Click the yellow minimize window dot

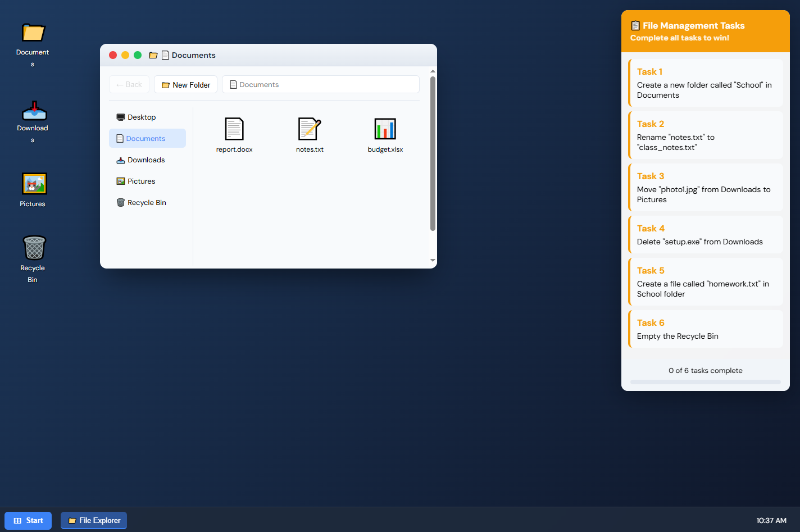pos(125,55)
